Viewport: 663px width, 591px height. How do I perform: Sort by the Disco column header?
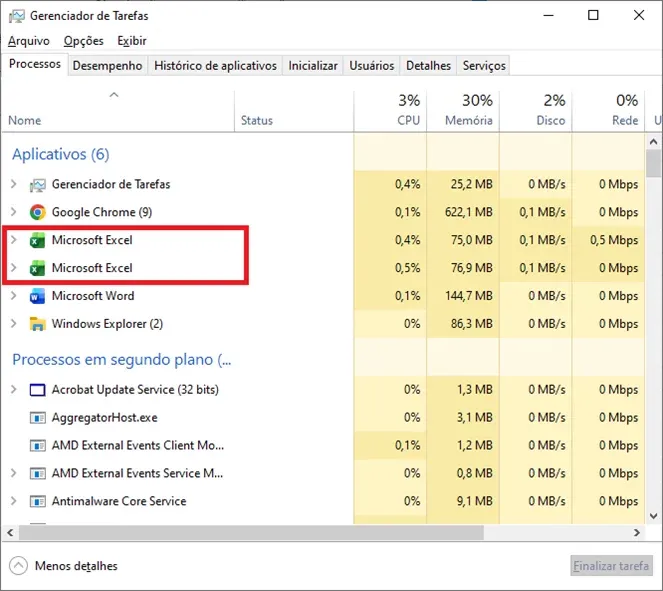coord(535,112)
